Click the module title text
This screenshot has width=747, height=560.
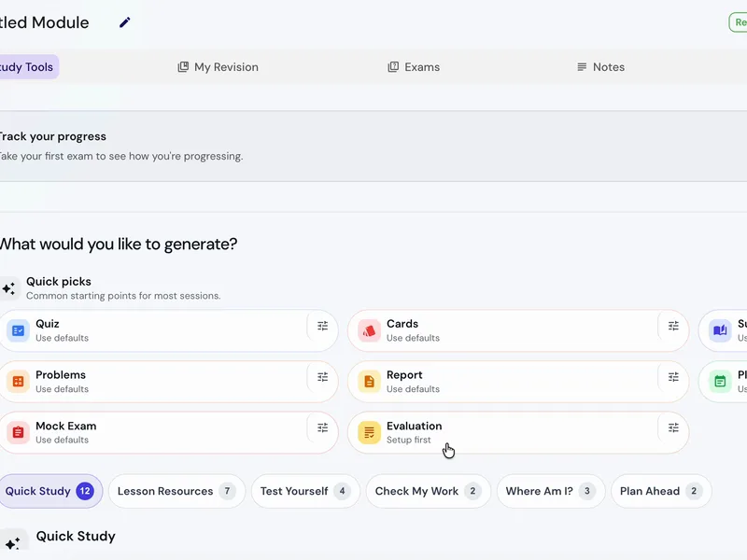[44, 22]
